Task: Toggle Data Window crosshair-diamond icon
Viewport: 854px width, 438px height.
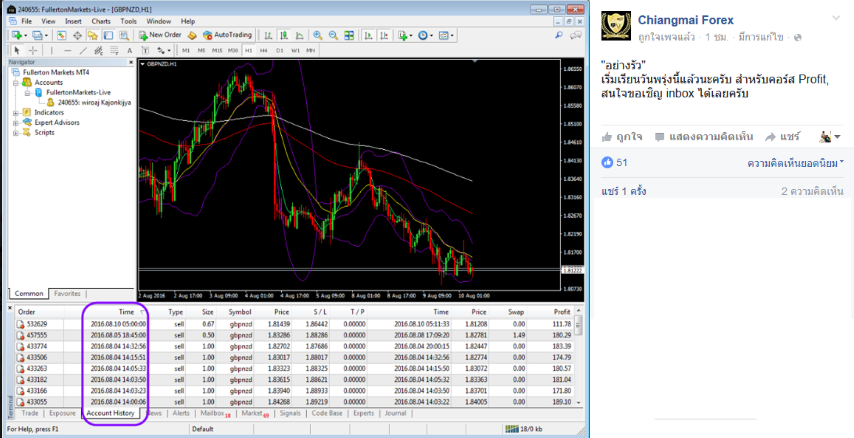Action: click(x=77, y=35)
